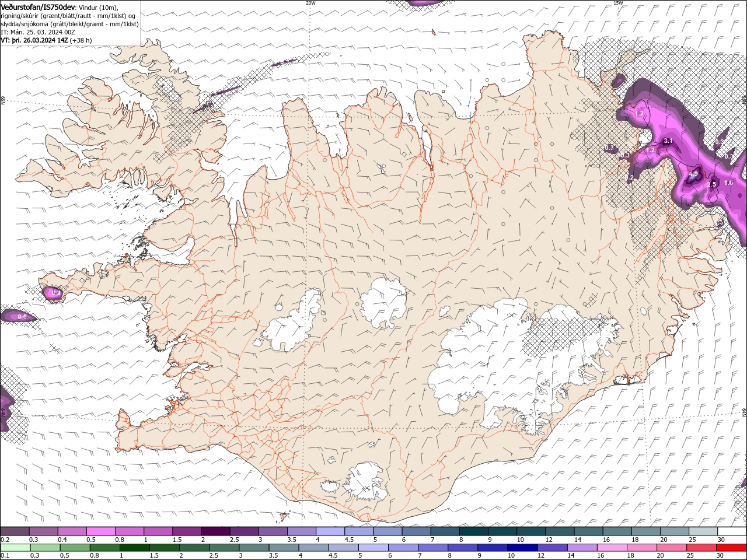Select the darkest green 1 swatch in rain legend
The height and width of the screenshot is (560, 747).
(134, 548)
